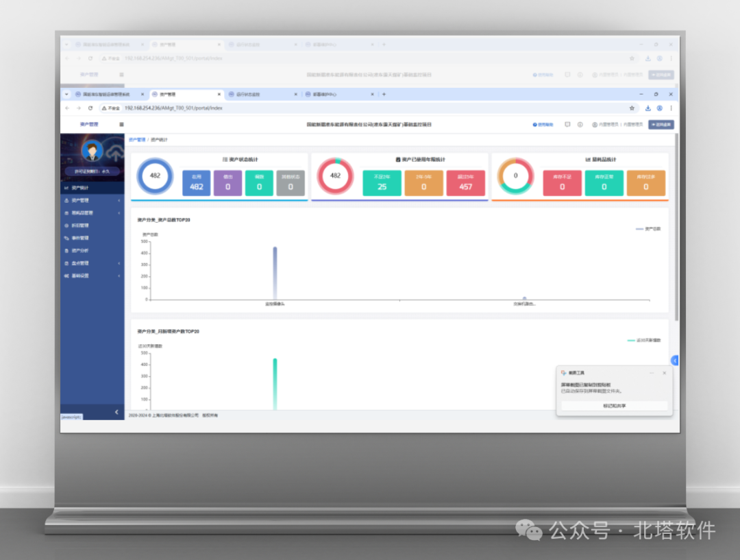This screenshot has width=740, height=560.
Task: Toggle the 资产总数 legend series
Action: 648,229
